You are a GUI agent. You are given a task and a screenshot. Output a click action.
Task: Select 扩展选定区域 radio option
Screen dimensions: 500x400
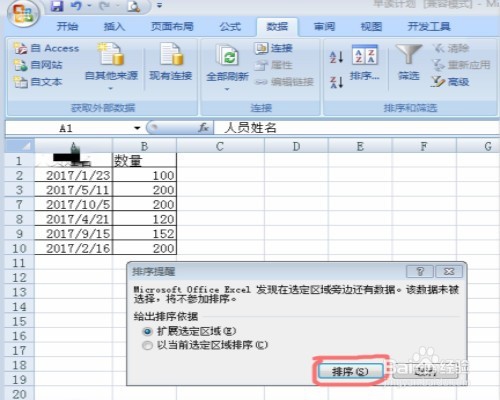[189, 331]
